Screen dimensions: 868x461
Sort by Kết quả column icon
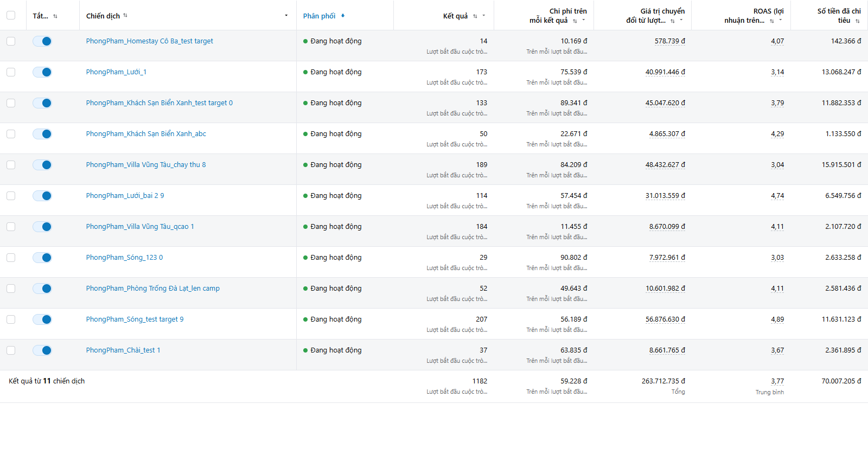pyautogui.click(x=475, y=16)
